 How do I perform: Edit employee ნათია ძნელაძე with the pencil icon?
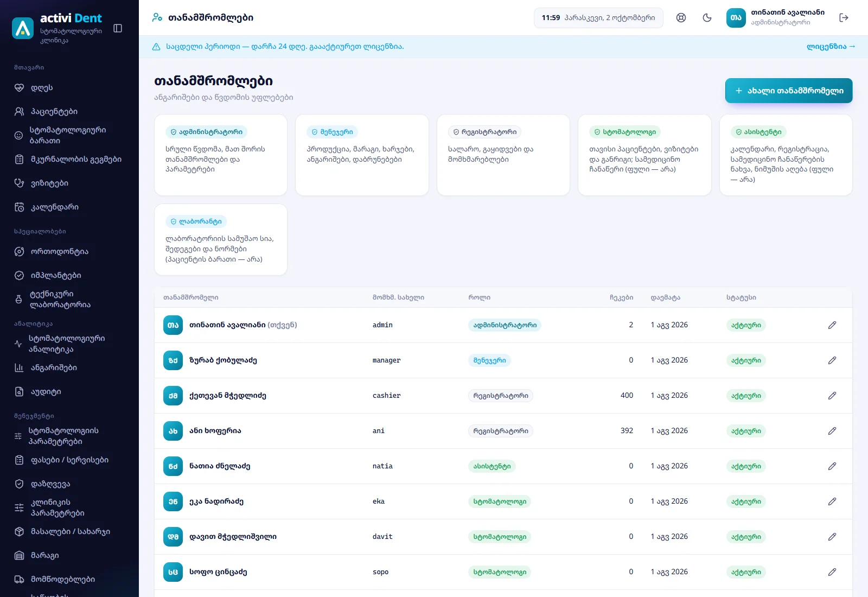[832, 466]
